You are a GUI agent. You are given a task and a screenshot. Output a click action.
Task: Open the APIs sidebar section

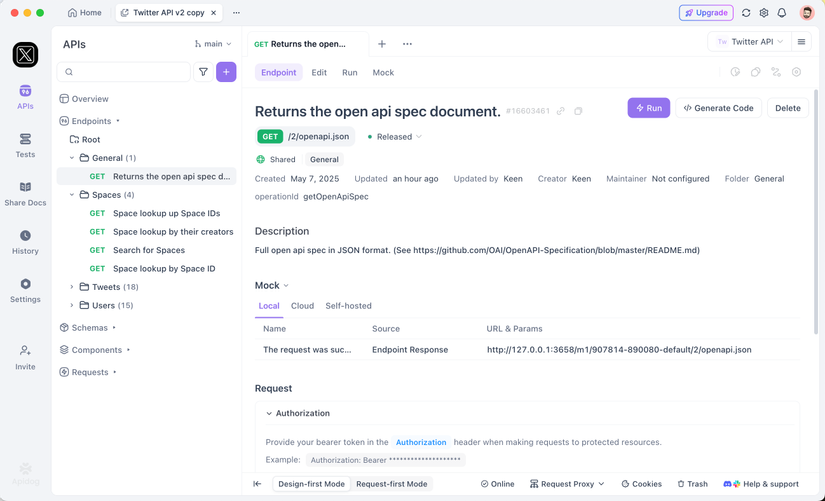pyautogui.click(x=25, y=97)
